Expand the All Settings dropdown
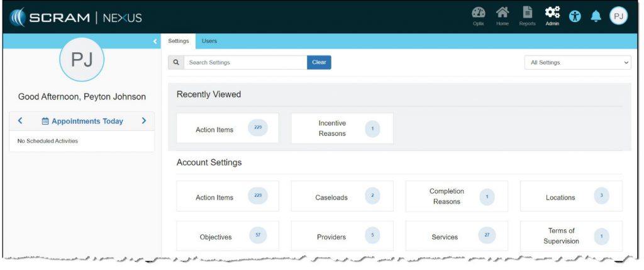This screenshot has width=644, height=270. click(577, 62)
